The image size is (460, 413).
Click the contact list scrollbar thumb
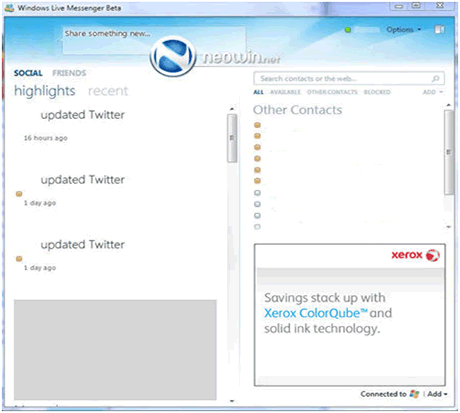coord(449,152)
